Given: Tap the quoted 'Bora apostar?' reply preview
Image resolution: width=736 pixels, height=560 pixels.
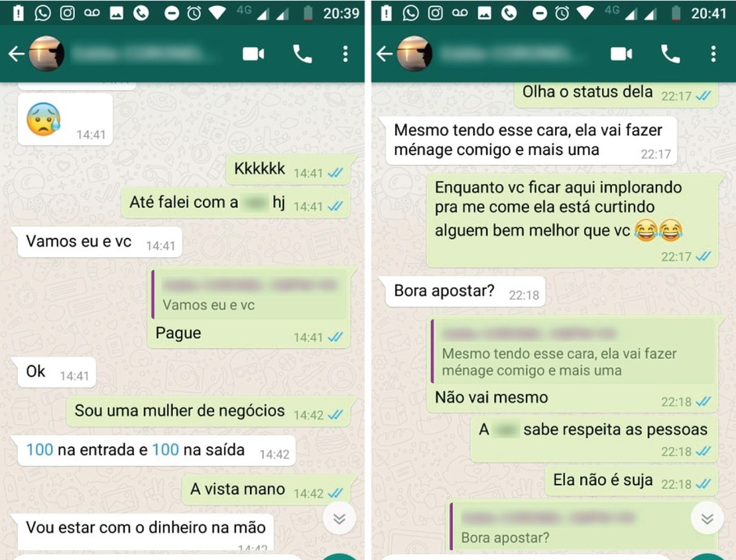Looking at the screenshot, I should pyautogui.click(x=583, y=527).
